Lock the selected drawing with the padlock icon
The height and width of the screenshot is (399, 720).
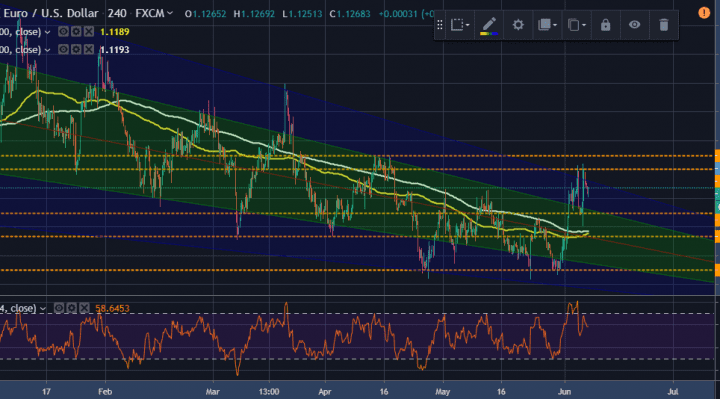pos(605,25)
